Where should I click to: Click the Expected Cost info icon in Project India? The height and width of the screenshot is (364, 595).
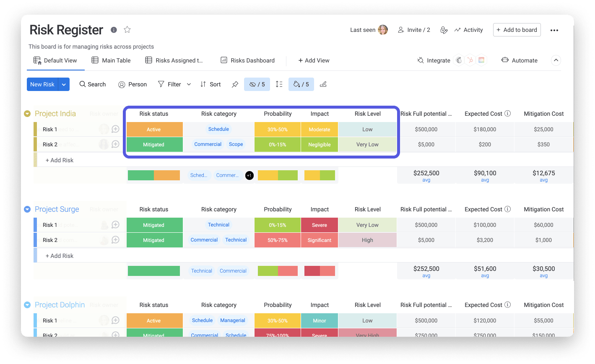[508, 114]
